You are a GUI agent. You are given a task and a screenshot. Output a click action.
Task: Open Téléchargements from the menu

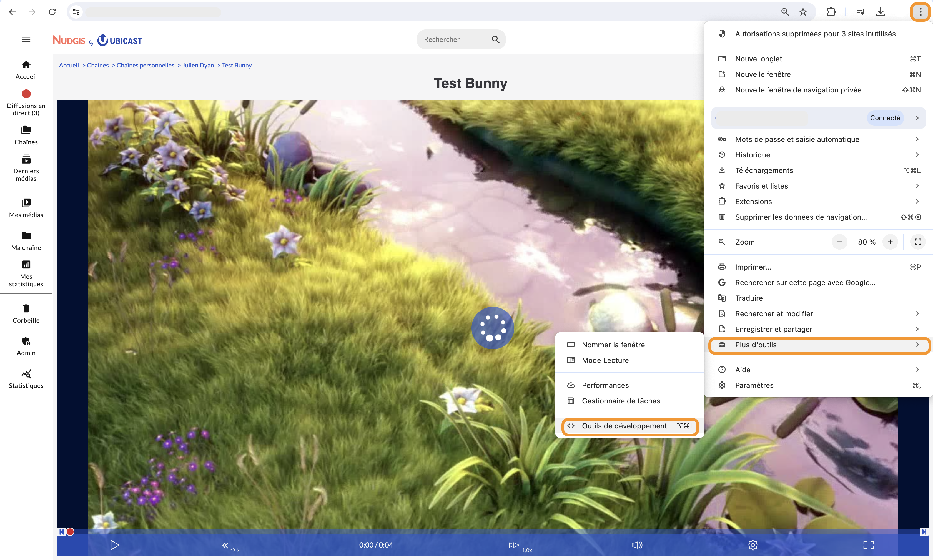tap(818, 170)
